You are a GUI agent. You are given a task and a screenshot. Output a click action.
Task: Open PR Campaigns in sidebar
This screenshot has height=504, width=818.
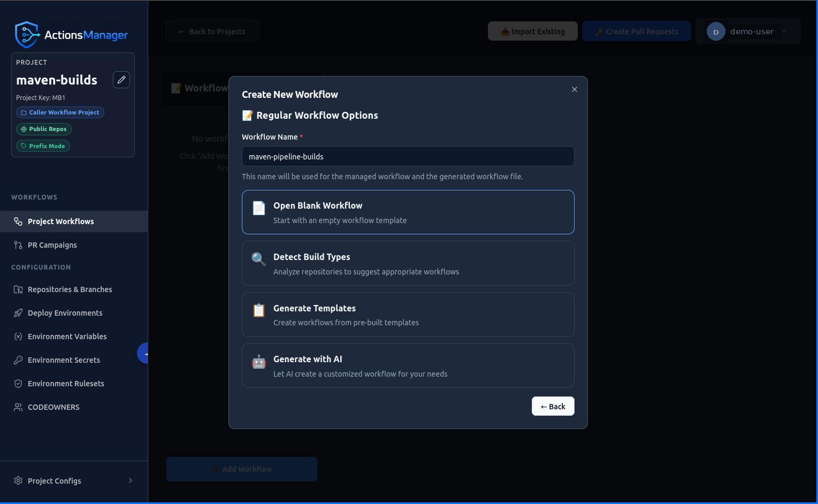[74, 245]
